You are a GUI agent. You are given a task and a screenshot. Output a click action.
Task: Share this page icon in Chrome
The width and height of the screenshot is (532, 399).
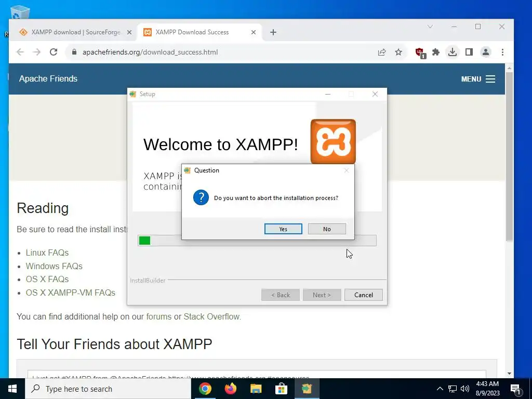[382, 52]
